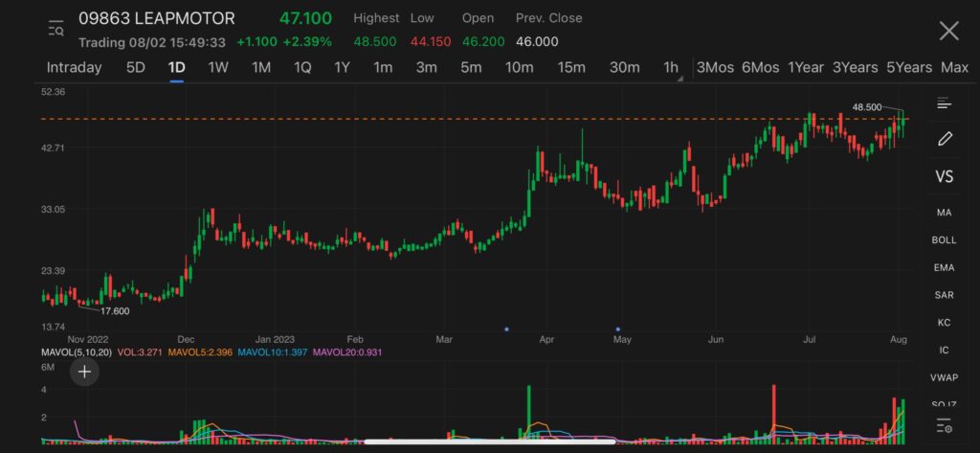Image resolution: width=980 pixels, height=453 pixels.
Task: Click the MAVOL5:2.396 value
Action: pyautogui.click(x=199, y=352)
